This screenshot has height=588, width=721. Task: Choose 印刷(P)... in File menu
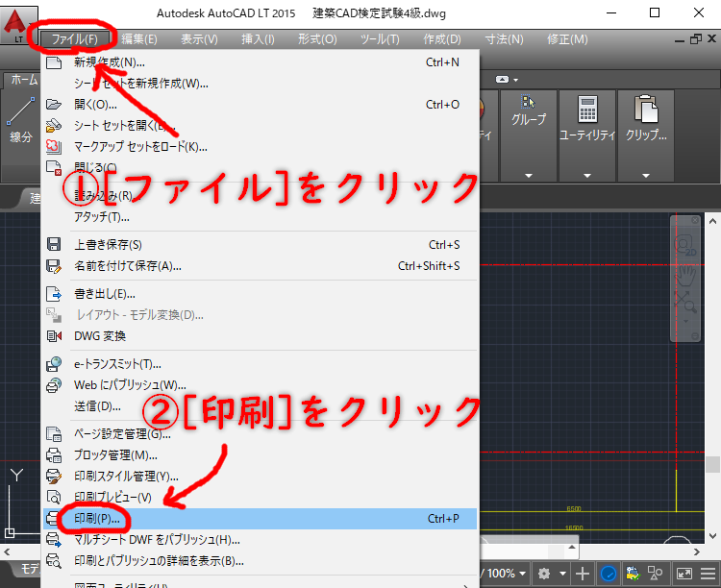260,519
